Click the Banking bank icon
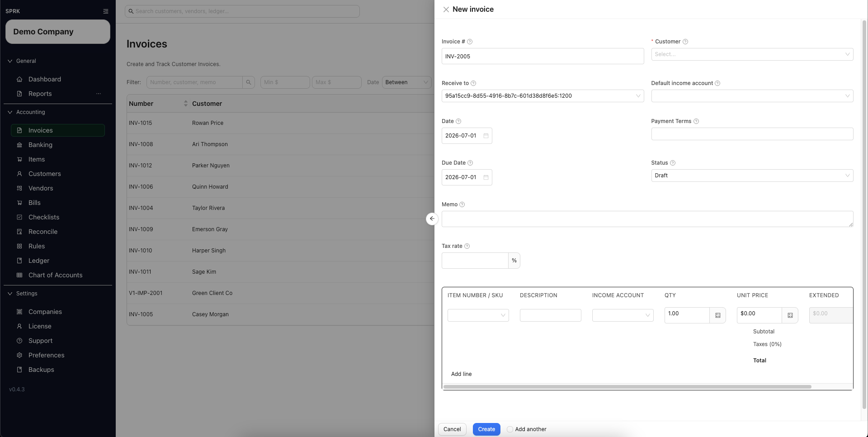Image resolution: width=868 pixels, height=437 pixels. pyautogui.click(x=19, y=145)
